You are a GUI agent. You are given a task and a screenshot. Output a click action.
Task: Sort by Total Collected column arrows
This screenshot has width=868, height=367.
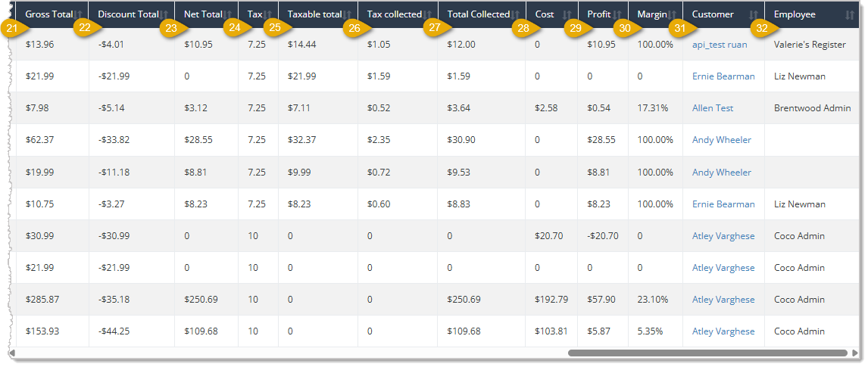(x=515, y=14)
